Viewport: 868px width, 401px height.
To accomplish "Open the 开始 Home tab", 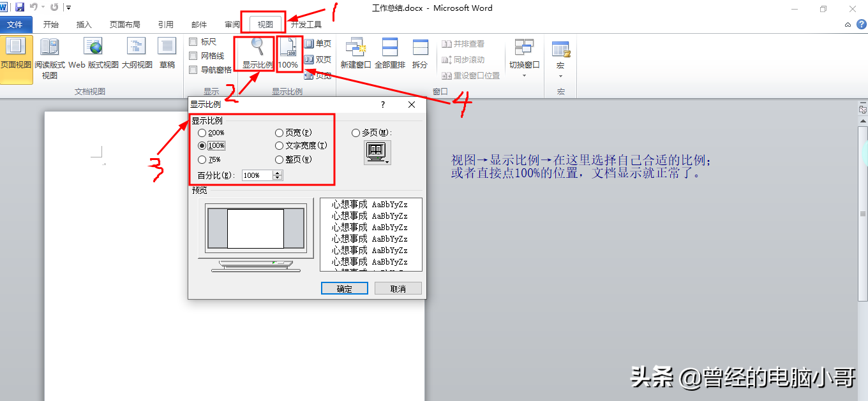I will [51, 25].
